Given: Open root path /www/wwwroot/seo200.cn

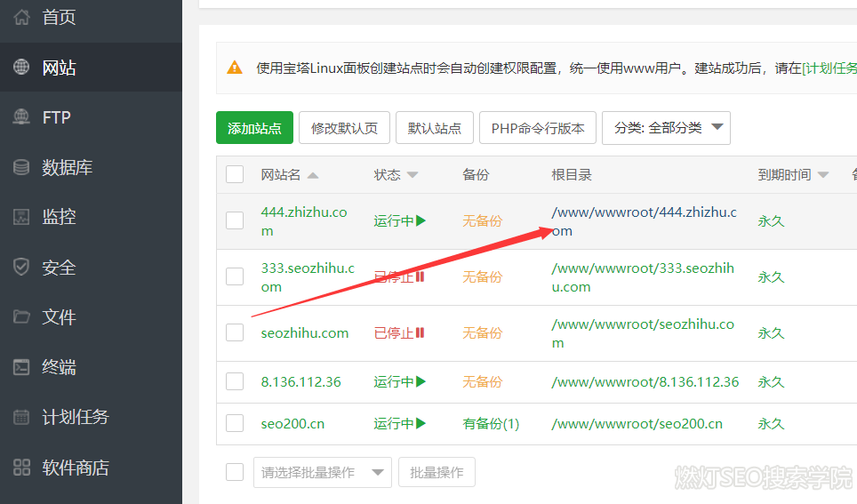Looking at the screenshot, I should click(x=637, y=424).
